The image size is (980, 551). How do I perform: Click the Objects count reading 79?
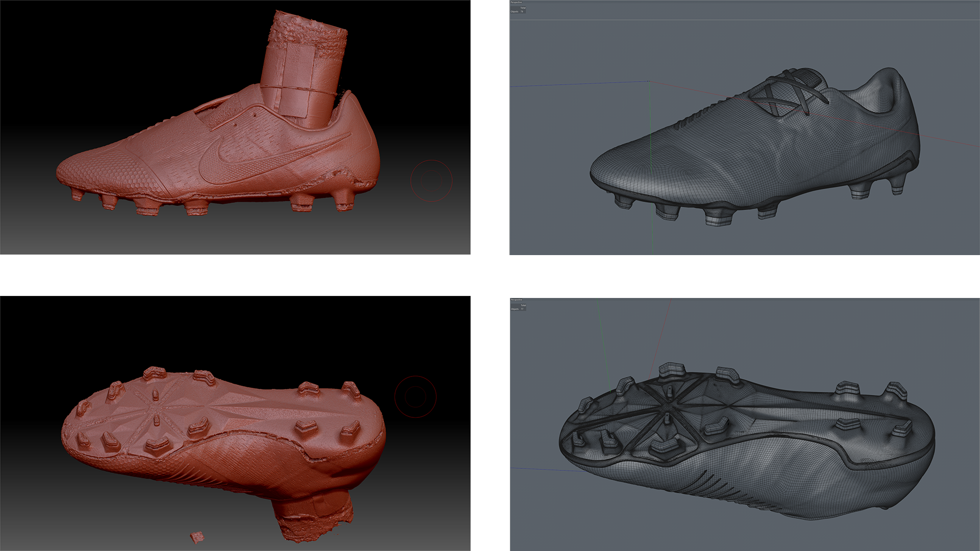(522, 11)
